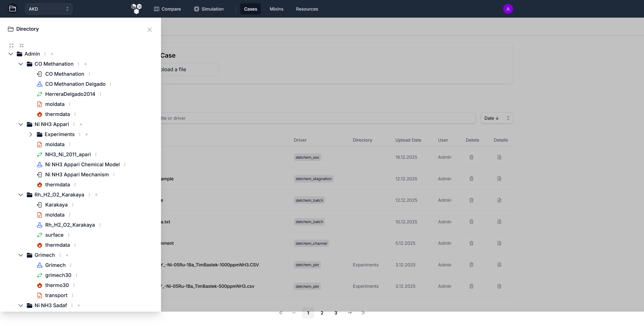Open the AKD project dropdown

[49, 9]
